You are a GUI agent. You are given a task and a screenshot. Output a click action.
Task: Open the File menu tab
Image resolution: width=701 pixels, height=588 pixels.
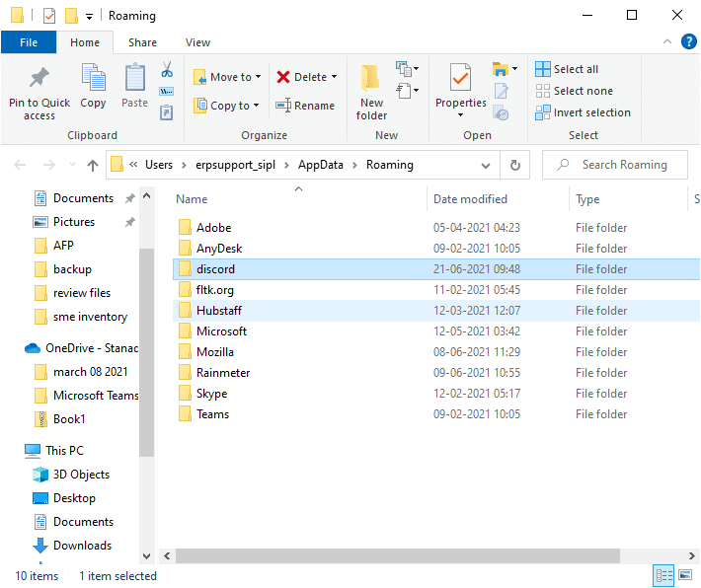click(29, 42)
